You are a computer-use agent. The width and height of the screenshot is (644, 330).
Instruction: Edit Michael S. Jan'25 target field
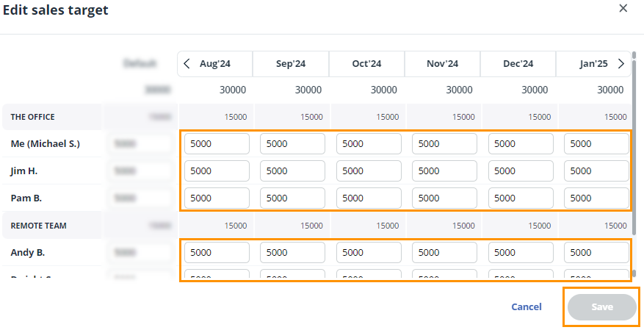point(596,143)
